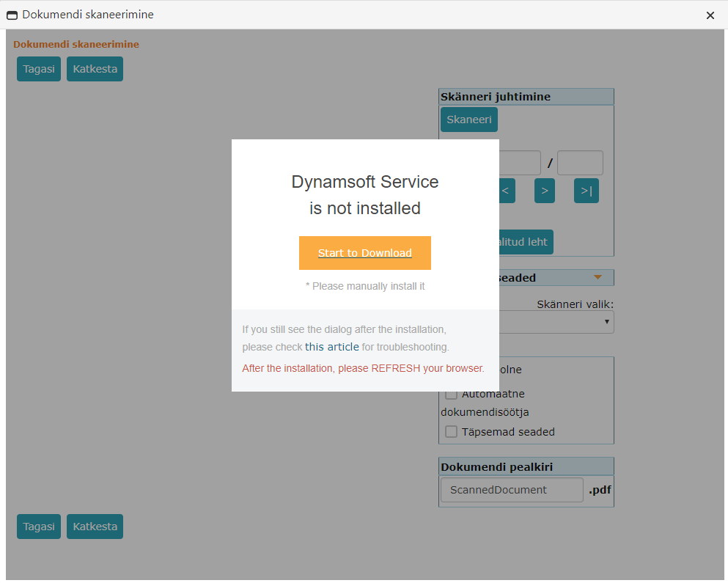Viewport: 728px width, 583px height.
Task: Click the bottom Katkesta button
Action: [95, 527]
